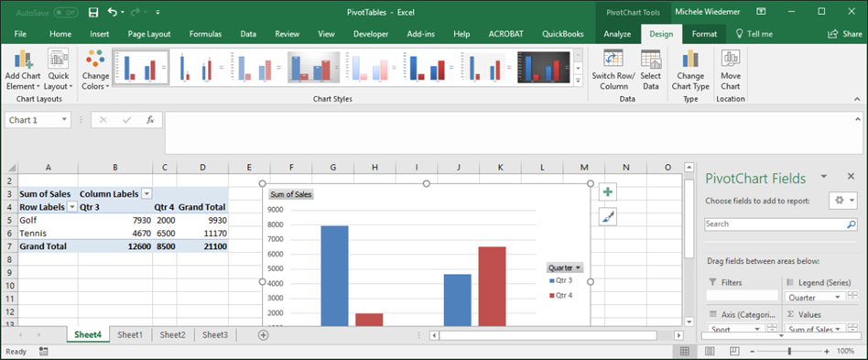
Task: Click the vertical scrollbar down arrow
Action: click(689, 322)
